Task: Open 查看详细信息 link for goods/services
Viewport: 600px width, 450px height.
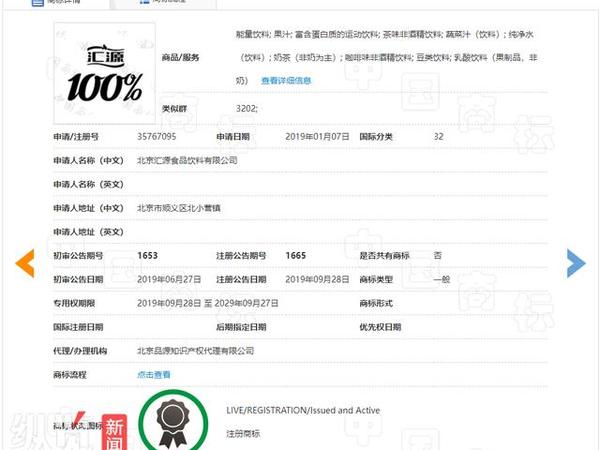Action: pyautogui.click(x=286, y=81)
